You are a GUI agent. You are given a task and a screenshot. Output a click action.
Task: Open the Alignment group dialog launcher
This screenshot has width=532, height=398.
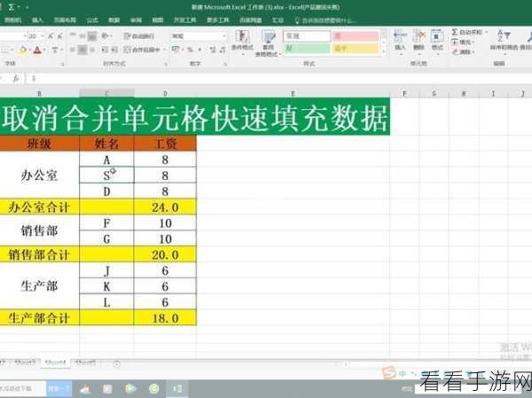click(166, 64)
